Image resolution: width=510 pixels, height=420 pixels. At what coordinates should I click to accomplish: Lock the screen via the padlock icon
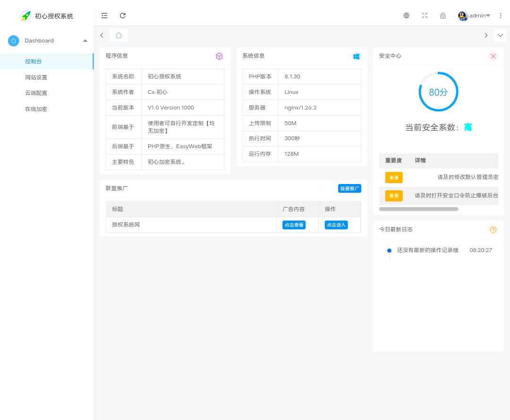[x=443, y=16]
